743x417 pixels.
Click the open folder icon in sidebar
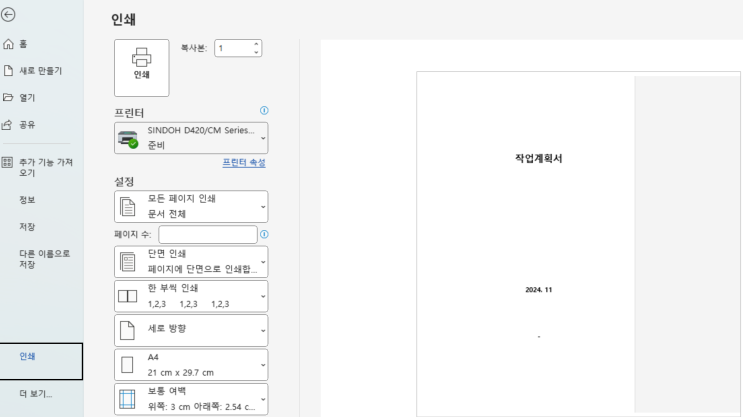(x=8, y=97)
